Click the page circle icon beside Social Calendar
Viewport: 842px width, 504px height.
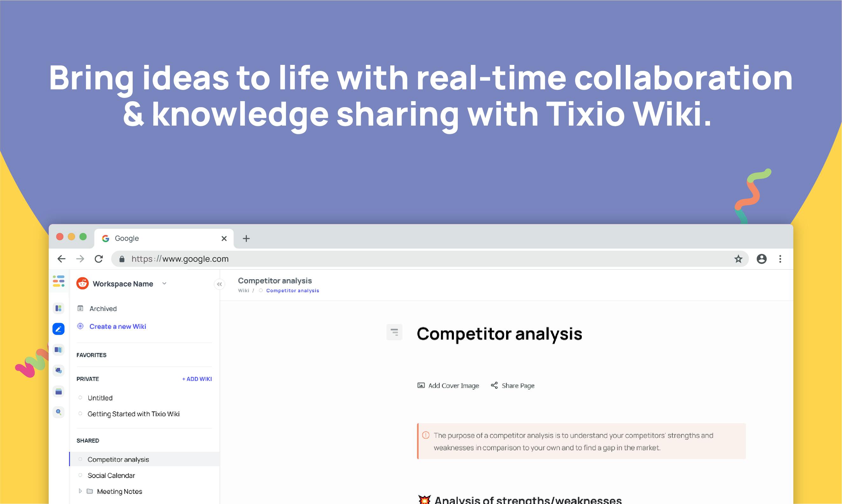click(80, 475)
